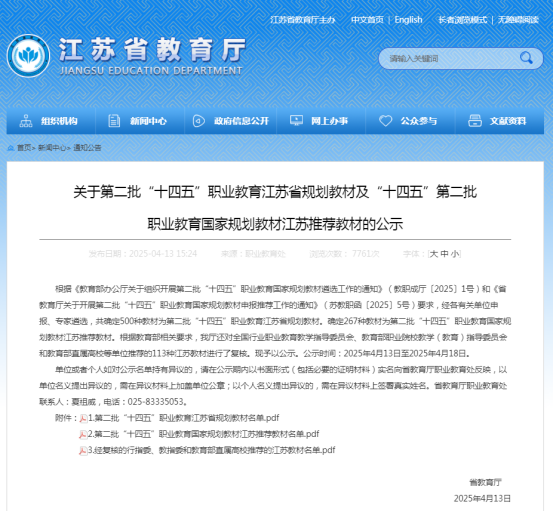Click the 组织机构 organization chart icon
553x511 pixels.
pyautogui.click(x=26, y=121)
